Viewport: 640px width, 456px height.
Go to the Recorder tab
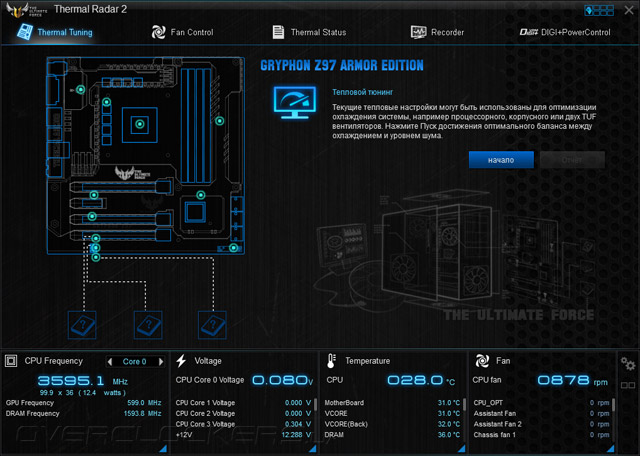(437, 32)
